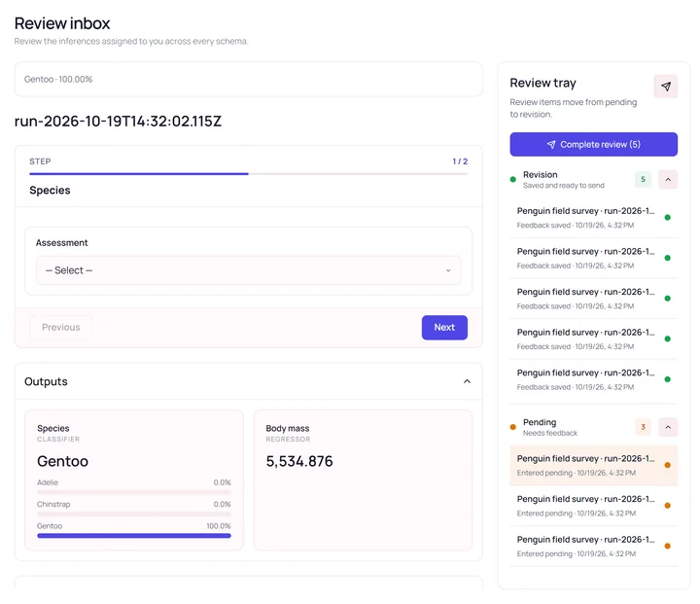Click the Gentoo classifier result text
The width and height of the screenshot is (700, 604).
tap(62, 461)
